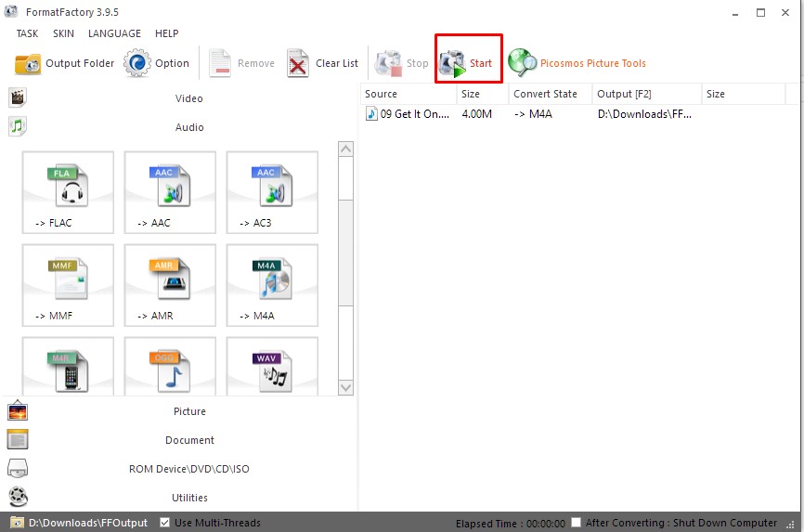
Task: Click the last Size column header
Action: 743,94
